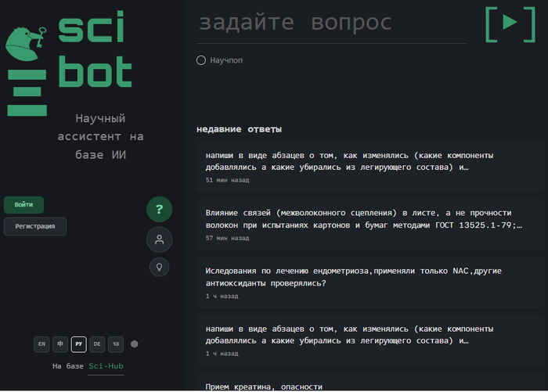548x392 pixels.
Task: Open the легирующего состава answer from 1 ч назад
Action: tap(370, 340)
